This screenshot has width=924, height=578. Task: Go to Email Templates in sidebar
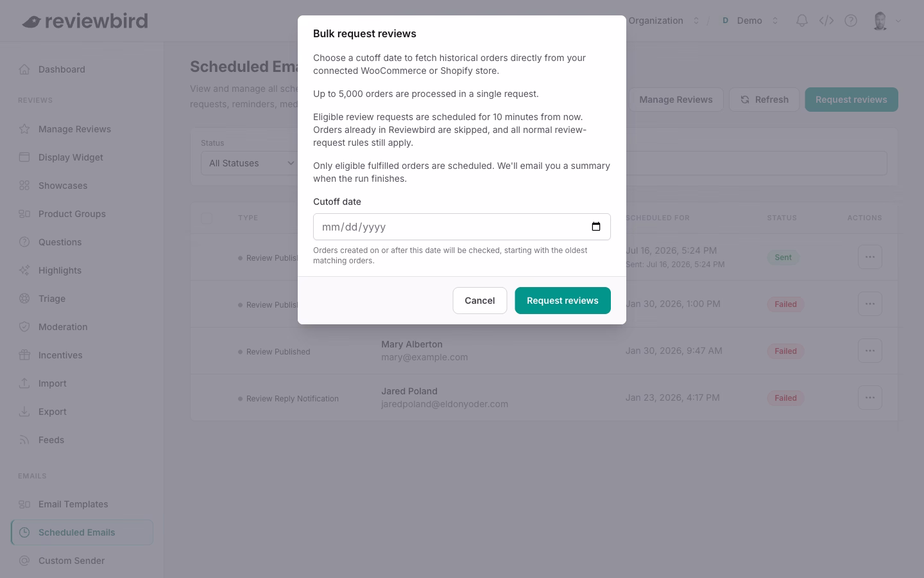click(x=73, y=504)
